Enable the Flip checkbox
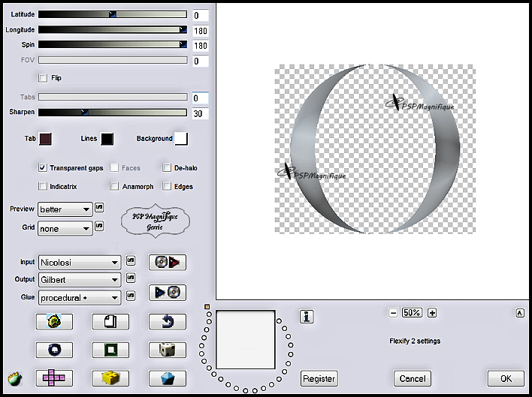Image resolution: width=532 pixels, height=397 pixels. point(43,77)
